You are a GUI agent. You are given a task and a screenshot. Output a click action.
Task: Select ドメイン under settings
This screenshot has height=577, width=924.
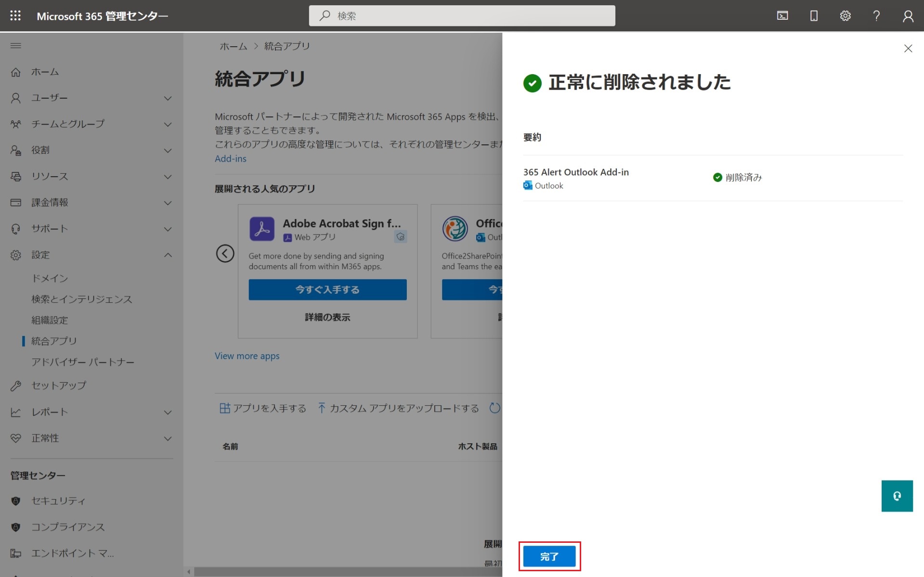click(50, 278)
